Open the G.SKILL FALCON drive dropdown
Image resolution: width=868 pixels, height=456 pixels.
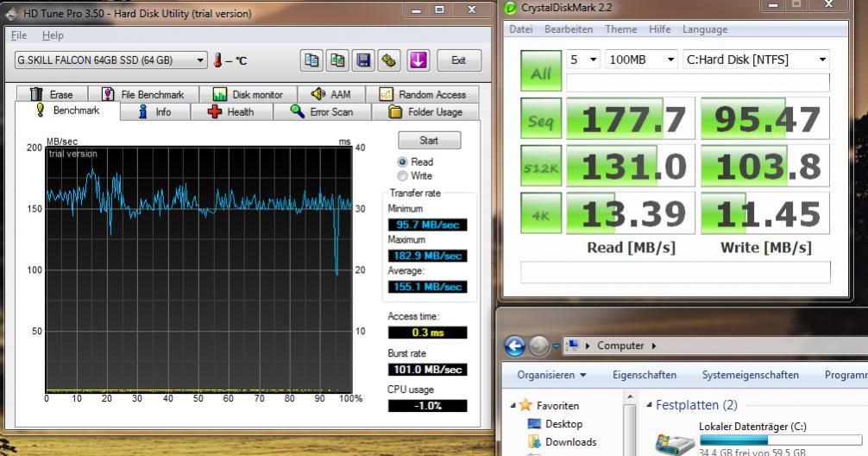click(x=200, y=60)
